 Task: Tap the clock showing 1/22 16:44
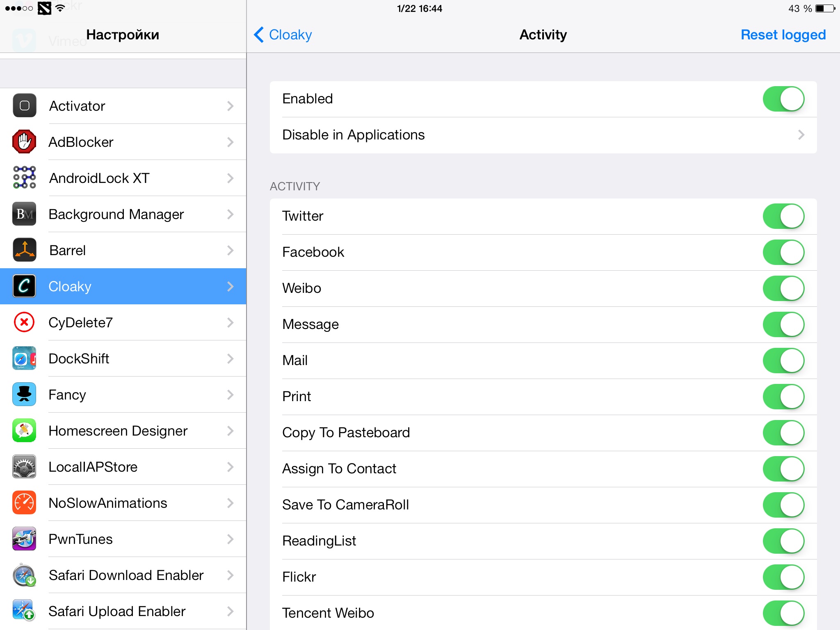pos(420,9)
